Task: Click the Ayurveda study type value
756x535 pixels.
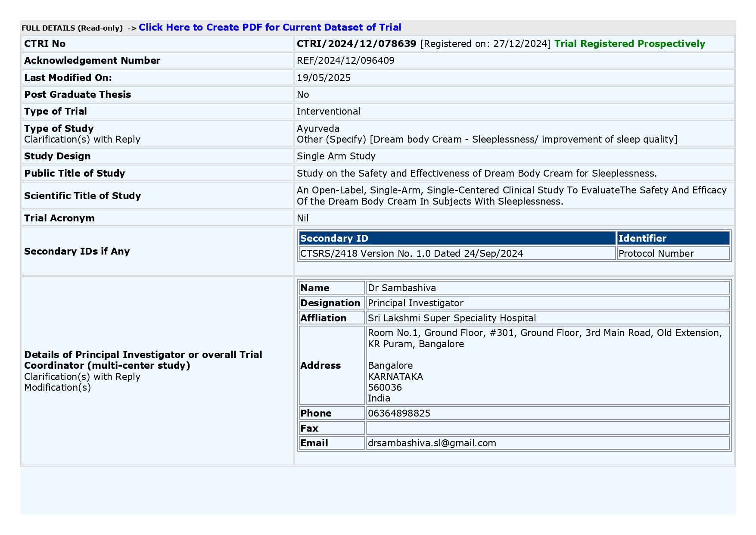Action: coord(317,128)
